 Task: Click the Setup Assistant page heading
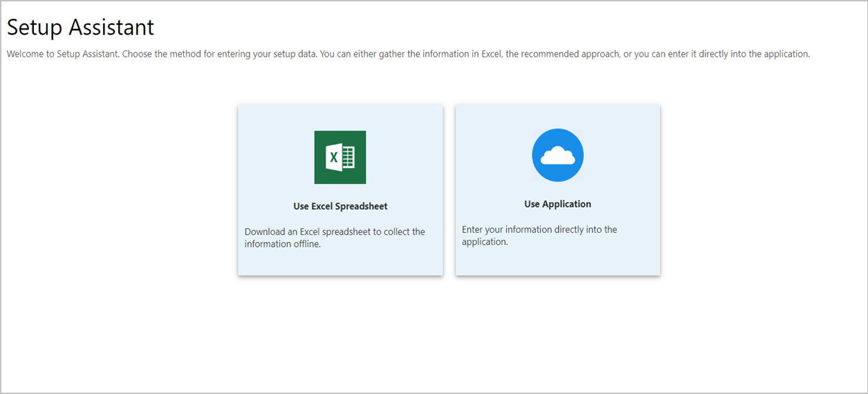[x=81, y=28]
